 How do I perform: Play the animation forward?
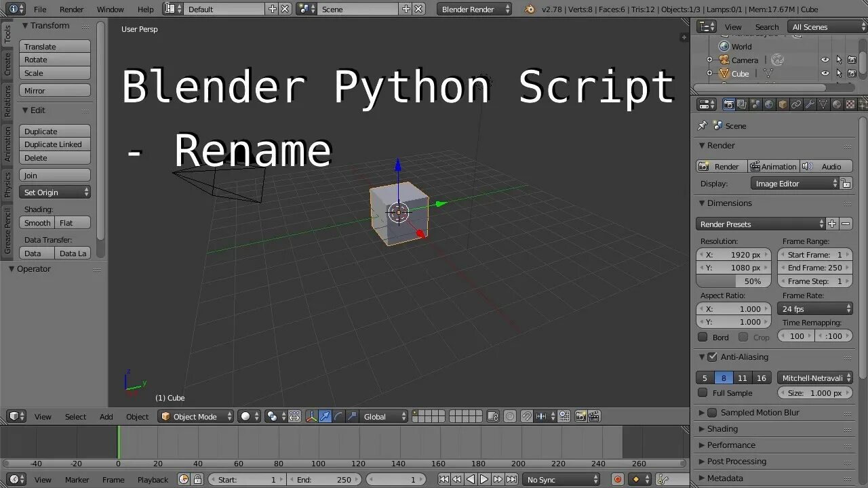[x=484, y=479]
